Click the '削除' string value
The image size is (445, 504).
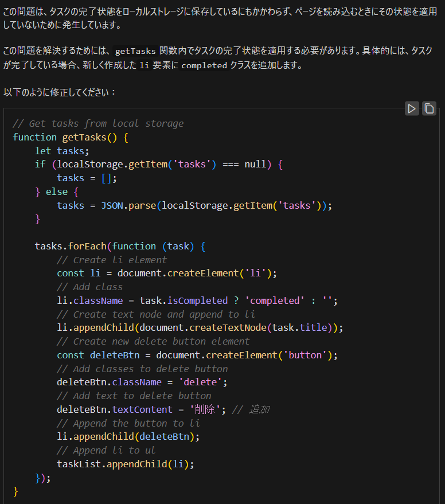205,409
